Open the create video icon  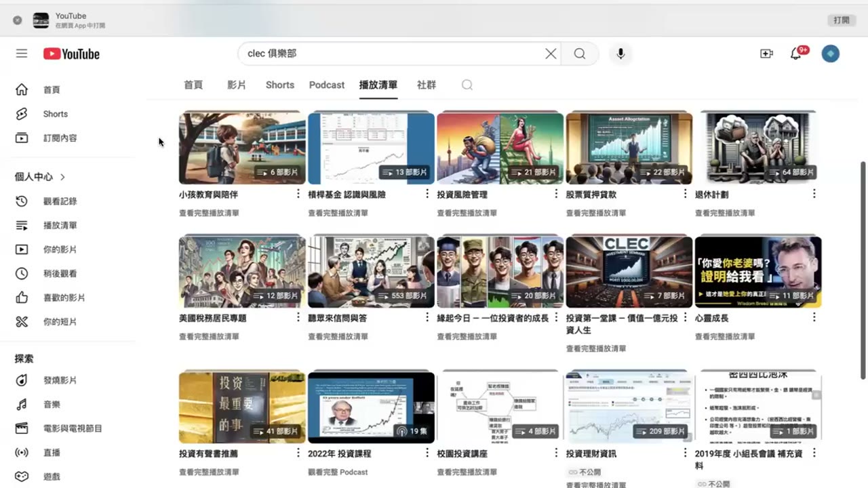point(766,54)
